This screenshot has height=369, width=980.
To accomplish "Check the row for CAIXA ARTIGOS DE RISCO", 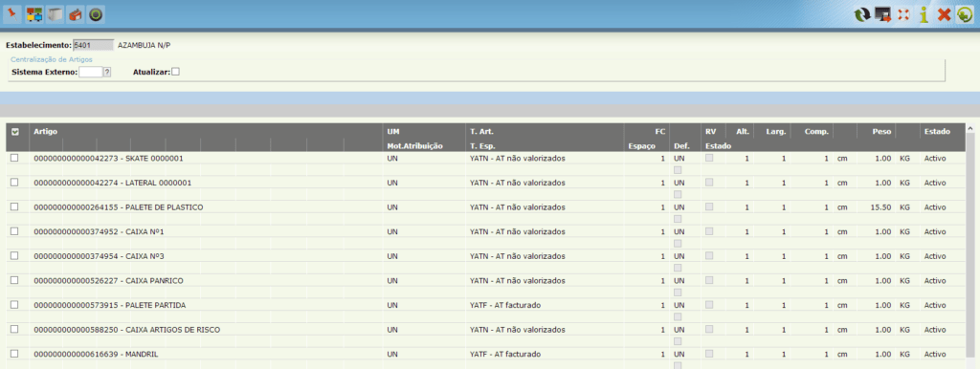I will point(14,329).
